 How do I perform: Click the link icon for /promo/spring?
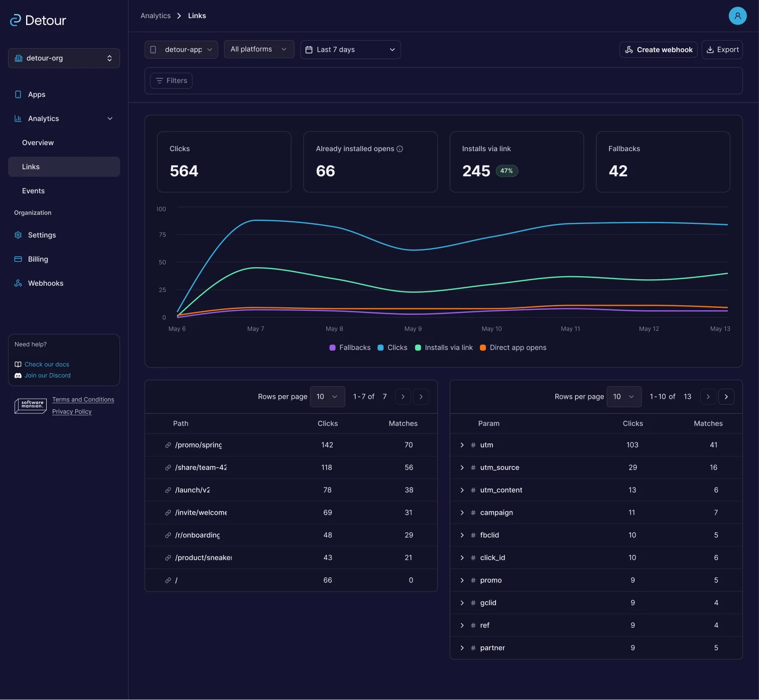[168, 445]
